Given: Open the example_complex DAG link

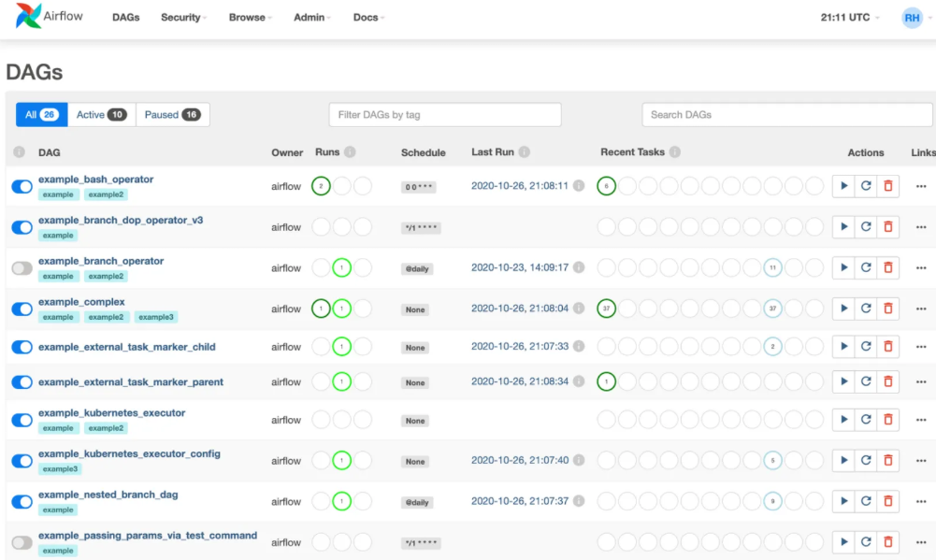Looking at the screenshot, I should pos(81,301).
